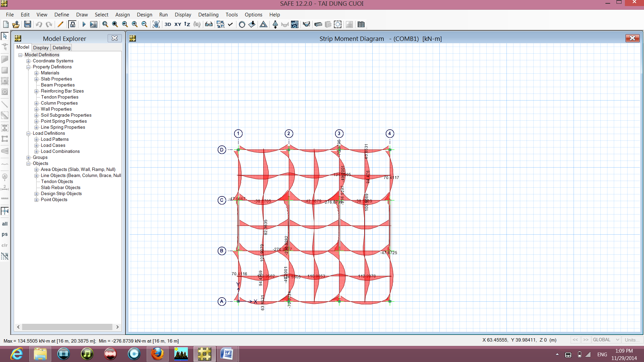Open the GLOBAL coordinate system dropdown
This screenshot has width=644, height=362.
pyautogui.click(x=606, y=340)
